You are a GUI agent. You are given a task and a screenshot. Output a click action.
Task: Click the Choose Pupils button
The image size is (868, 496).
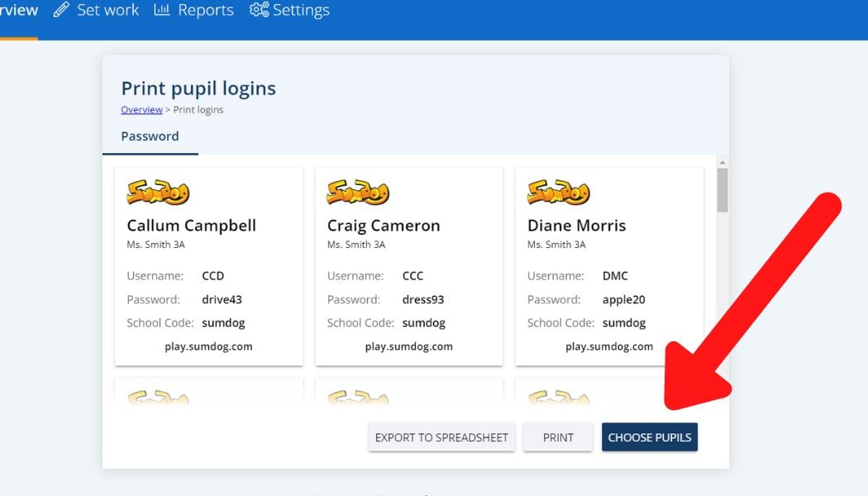(x=650, y=436)
